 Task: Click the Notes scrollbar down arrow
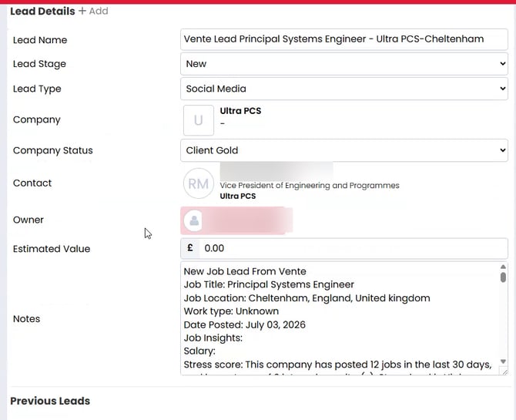pos(503,361)
